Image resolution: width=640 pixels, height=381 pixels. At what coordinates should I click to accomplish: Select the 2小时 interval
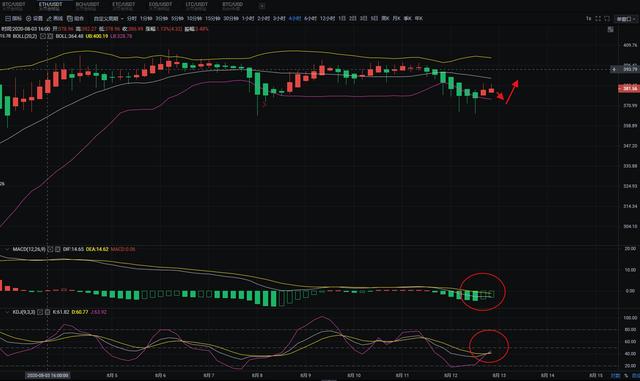pyautogui.click(x=263, y=18)
